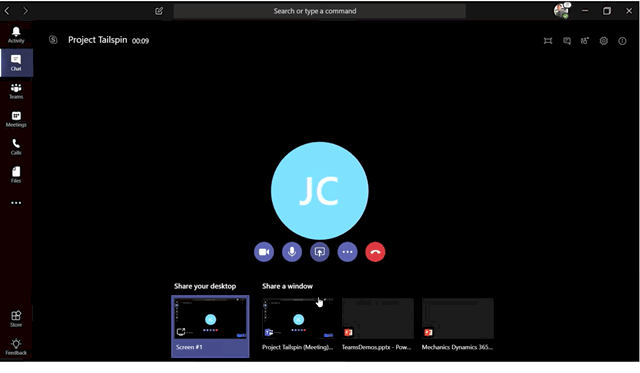The height and width of the screenshot is (373, 640).
Task: Navigate forward with the right arrow
Action: [25, 11]
